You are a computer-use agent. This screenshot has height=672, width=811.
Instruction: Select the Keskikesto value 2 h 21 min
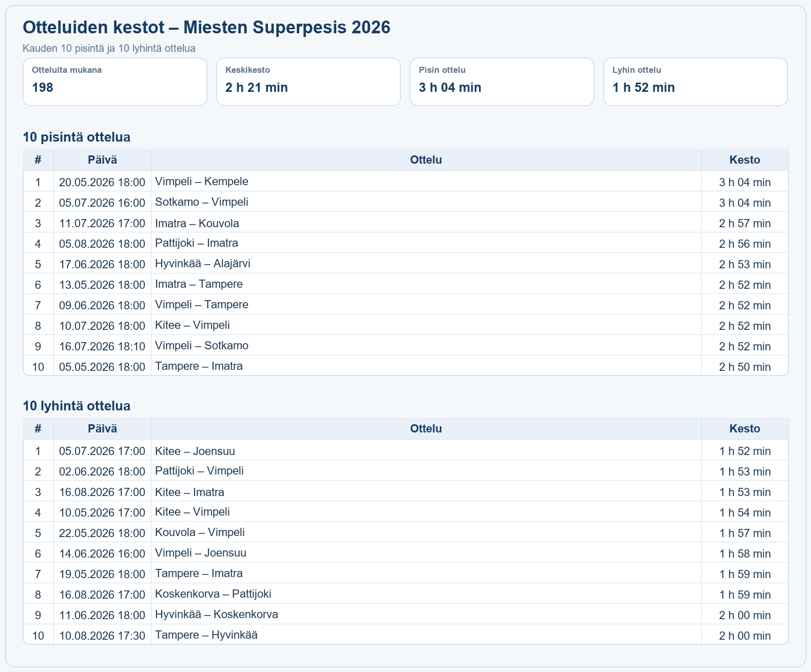click(257, 88)
